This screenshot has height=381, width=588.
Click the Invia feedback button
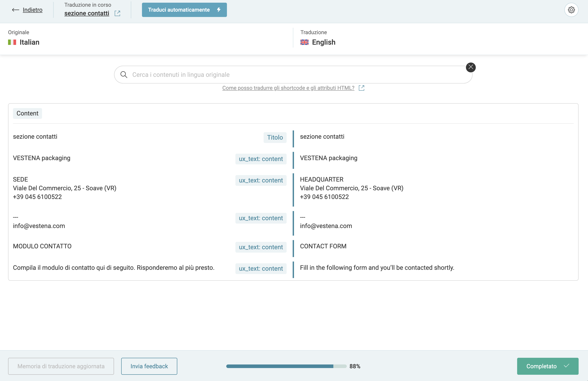point(149,366)
